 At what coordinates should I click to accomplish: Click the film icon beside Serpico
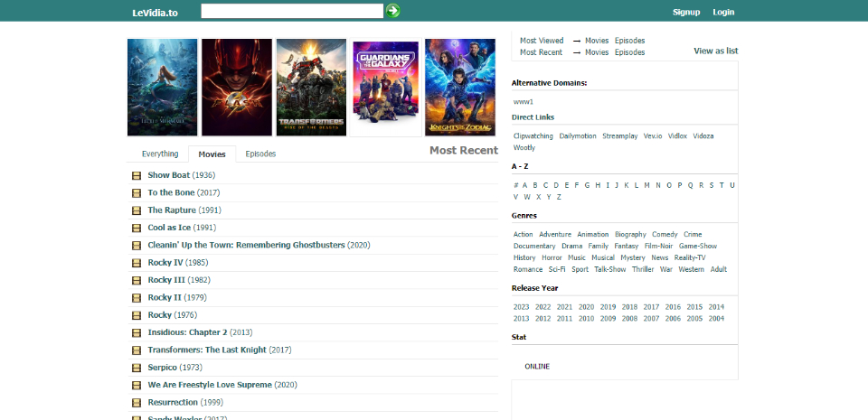click(x=137, y=368)
